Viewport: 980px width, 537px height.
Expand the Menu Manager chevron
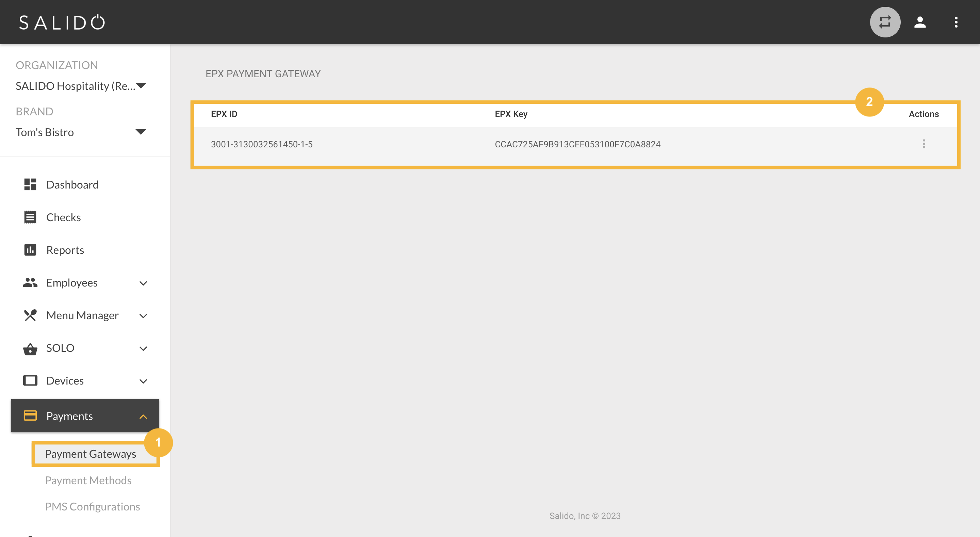click(x=143, y=316)
